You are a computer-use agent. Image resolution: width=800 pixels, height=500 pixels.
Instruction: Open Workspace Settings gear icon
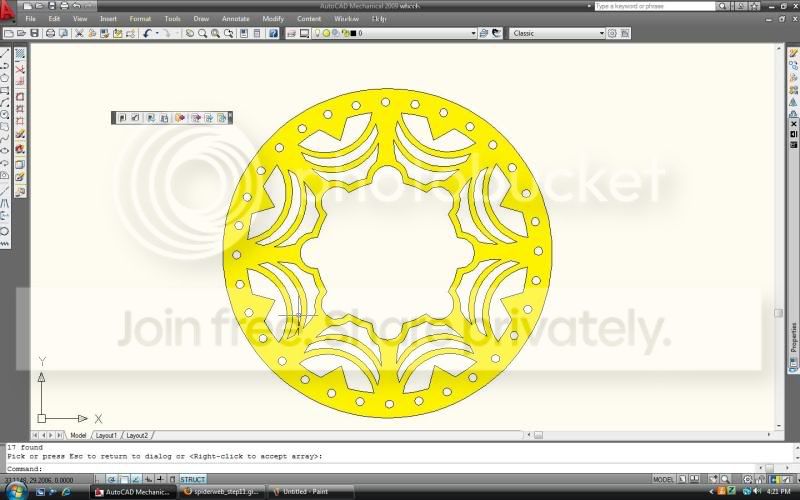point(612,33)
